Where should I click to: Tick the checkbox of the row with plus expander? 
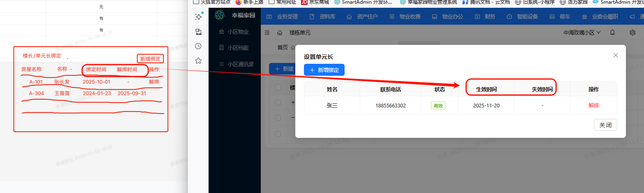pos(278,102)
